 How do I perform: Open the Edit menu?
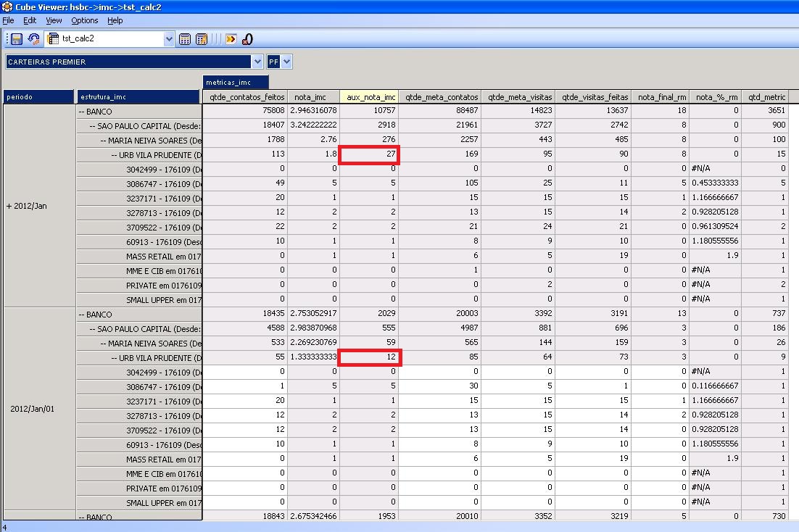[x=30, y=20]
